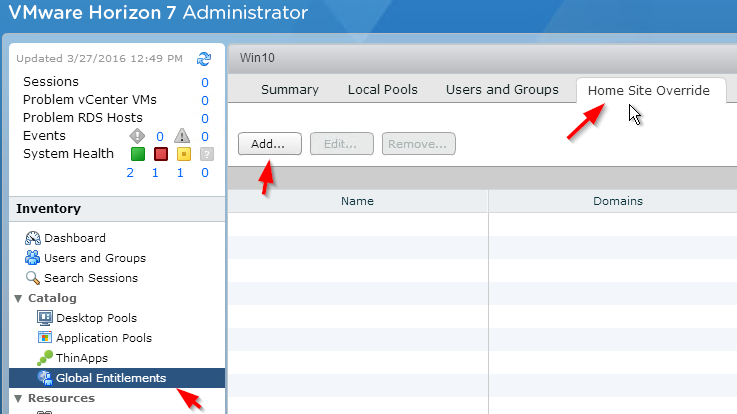Screen dimensions: 737x414
Task: Select Application Pools under Catalog
Action: (x=104, y=338)
